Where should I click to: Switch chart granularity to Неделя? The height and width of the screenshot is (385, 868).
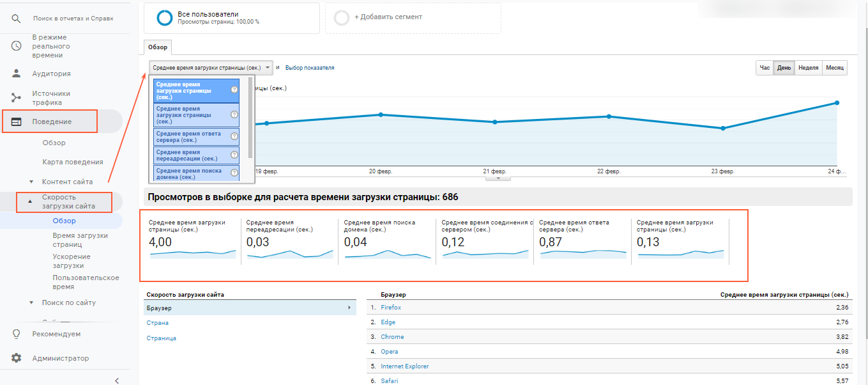tap(808, 68)
